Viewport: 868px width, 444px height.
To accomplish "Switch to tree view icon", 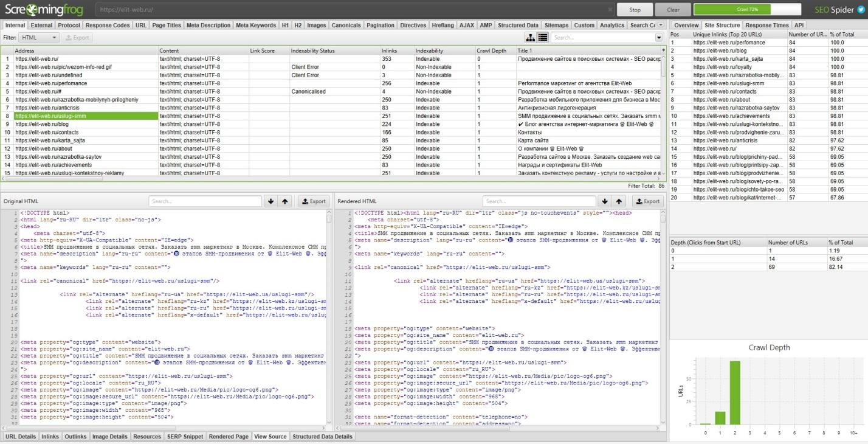I will click(x=530, y=37).
